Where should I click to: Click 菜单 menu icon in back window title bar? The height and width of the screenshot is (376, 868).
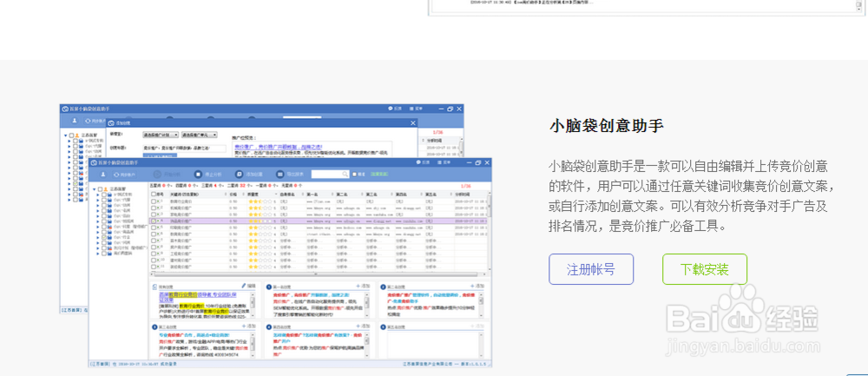411,109
